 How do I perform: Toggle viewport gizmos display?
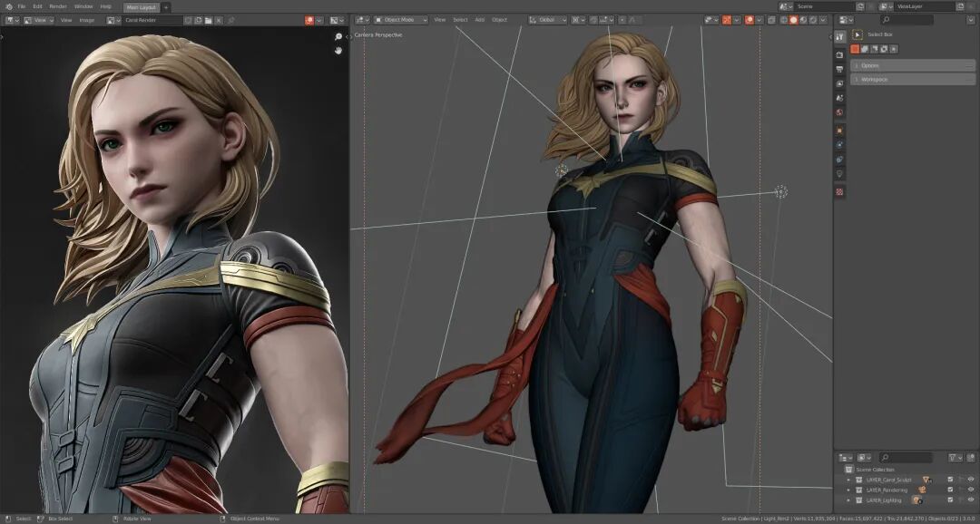point(726,20)
